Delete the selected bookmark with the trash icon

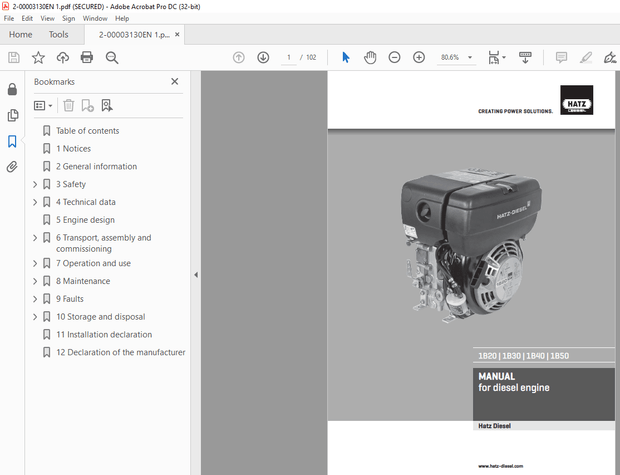pyautogui.click(x=68, y=106)
